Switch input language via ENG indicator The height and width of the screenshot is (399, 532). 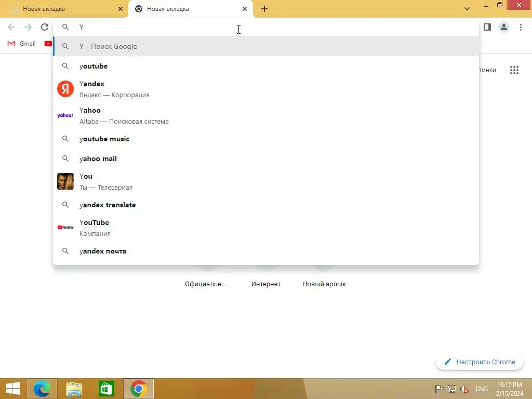point(482,389)
